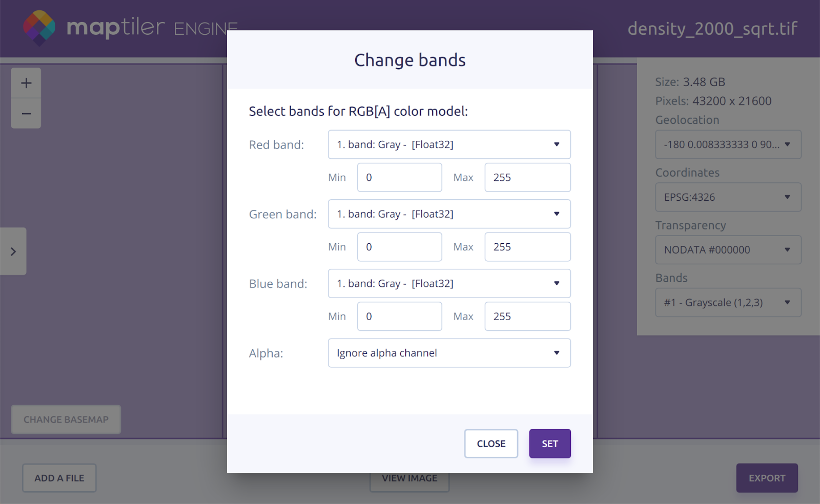Screen dimensions: 820x504
Task: Open the Green band dropdown
Action: click(449, 214)
